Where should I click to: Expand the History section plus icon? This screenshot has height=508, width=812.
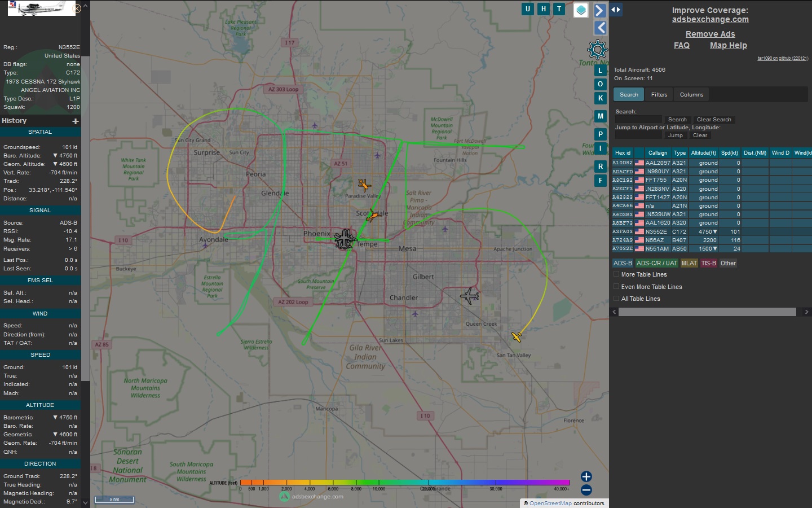(x=76, y=121)
